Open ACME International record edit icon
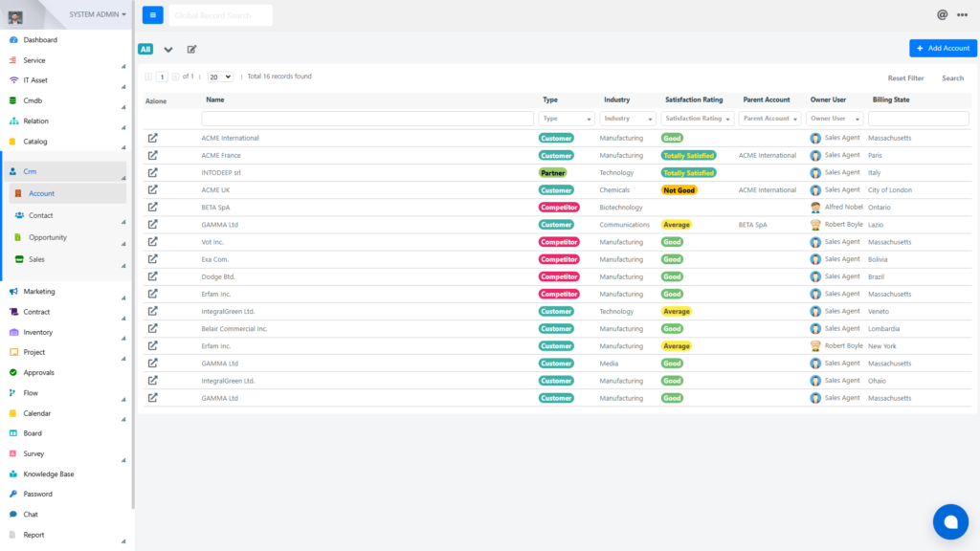The image size is (980, 551). tap(152, 138)
